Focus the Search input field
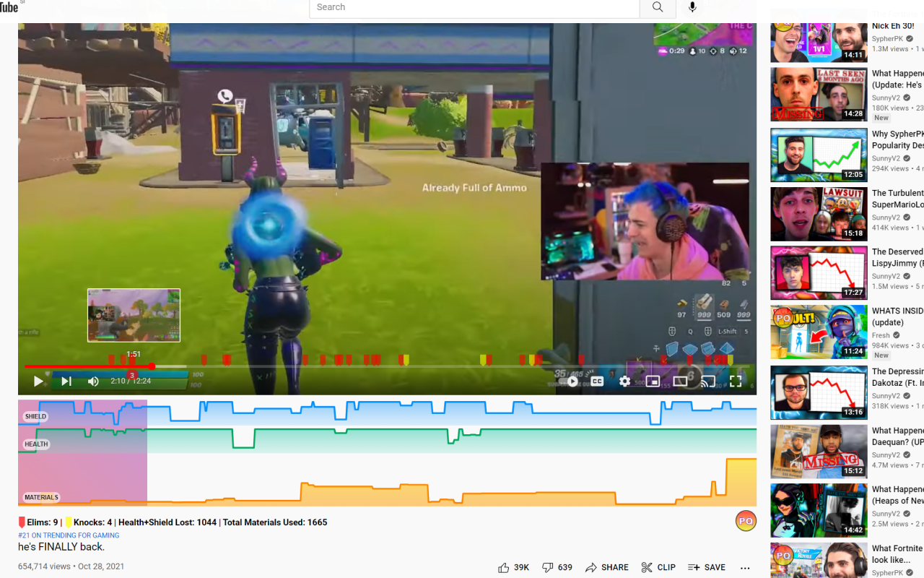The height and width of the screenshot is (578, 924). tap(474, 7)
